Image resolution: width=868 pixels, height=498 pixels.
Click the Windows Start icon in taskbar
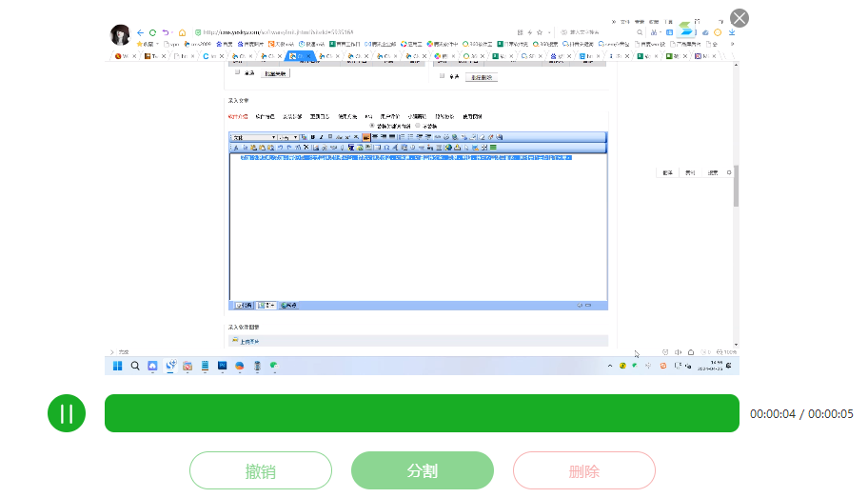[x=118, y=366]
